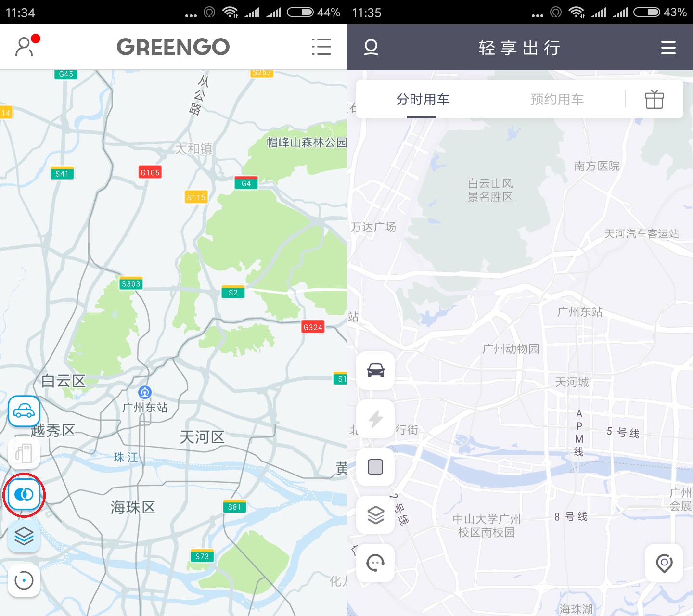Tap the 广州动物园 label
This screenshot has width=693, height=616.
coord(511,348)
